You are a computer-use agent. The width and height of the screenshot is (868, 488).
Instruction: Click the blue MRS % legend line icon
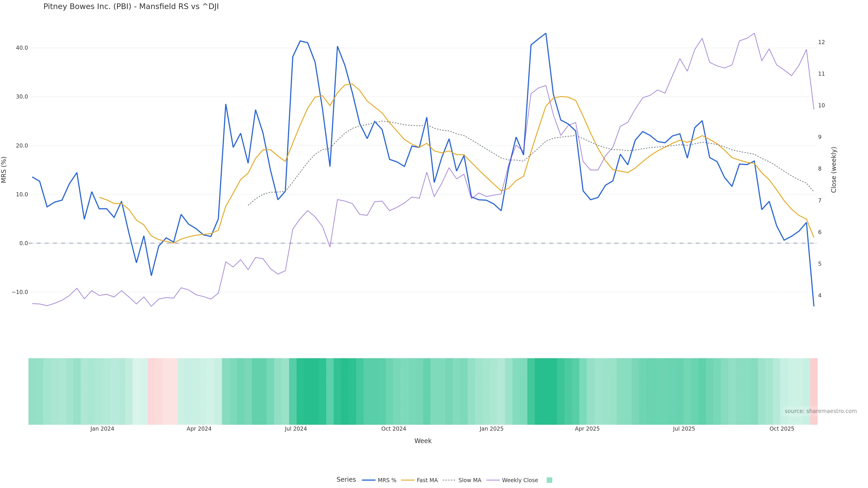click(369, 480)
